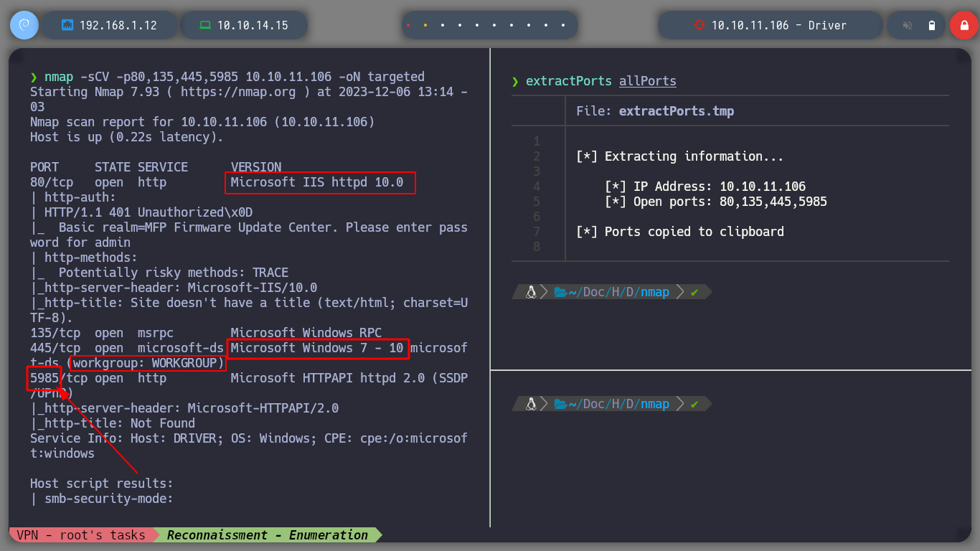The height and width of the screenshot is (551, 980).
Task: Click the folder icon in lower right pane prompt
Action: click(560, 404)
